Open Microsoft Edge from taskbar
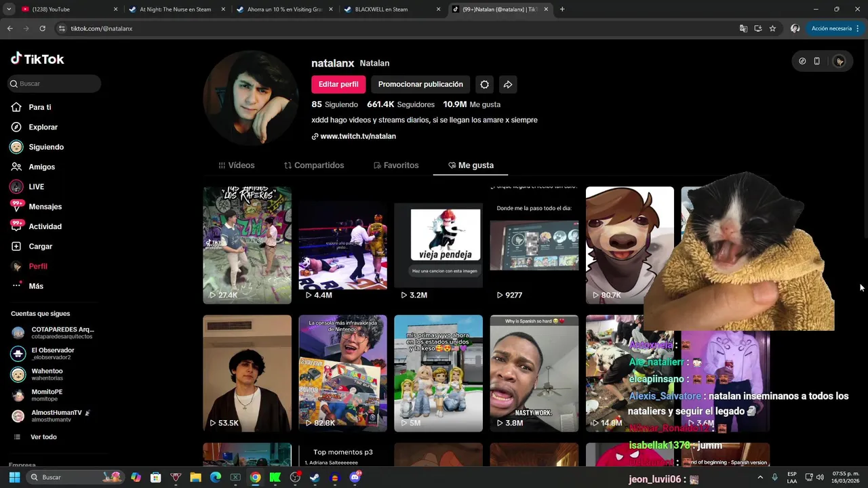 point(216,477)
